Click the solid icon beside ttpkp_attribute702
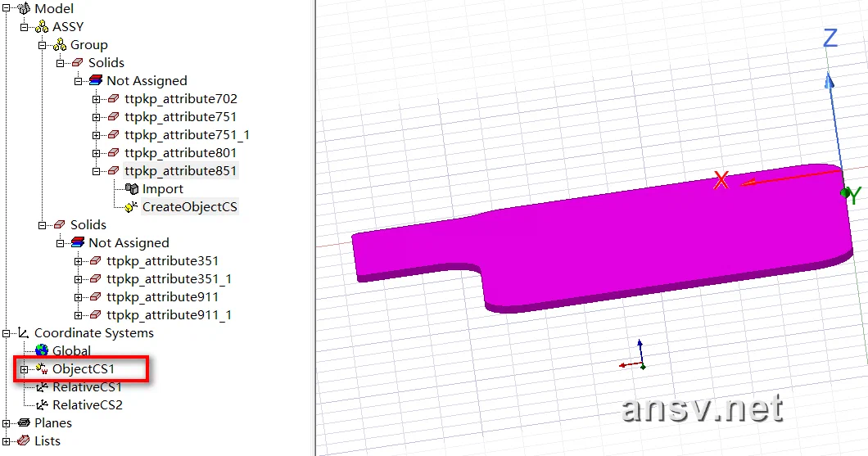This screenshot has width=868, height=456. (x=114, y=98)
